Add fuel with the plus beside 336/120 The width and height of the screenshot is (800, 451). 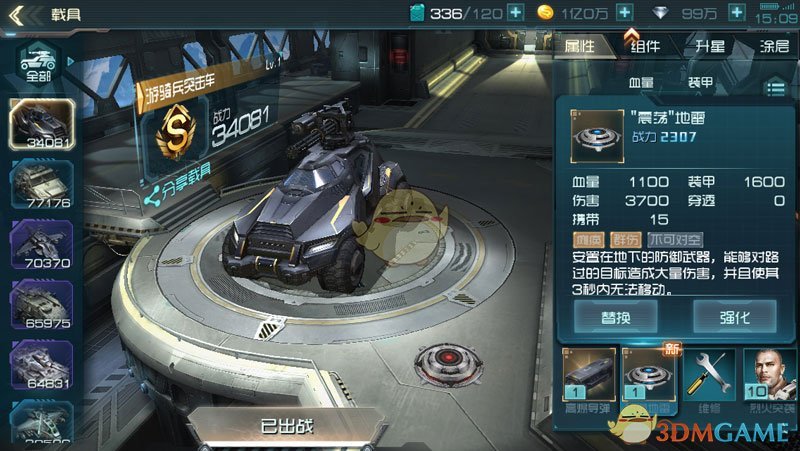tap(516, 13)
